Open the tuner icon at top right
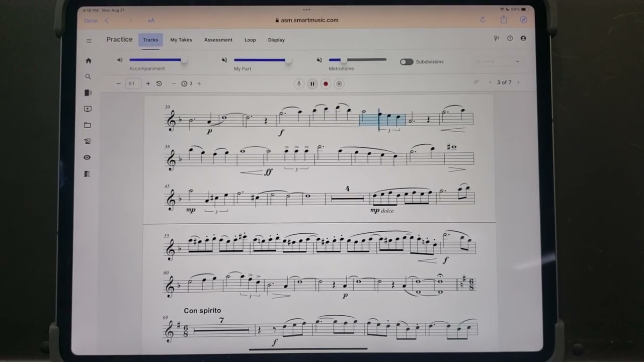Viewport: 644px width, 362px height. pyautogui.click(x=497, y=38)
